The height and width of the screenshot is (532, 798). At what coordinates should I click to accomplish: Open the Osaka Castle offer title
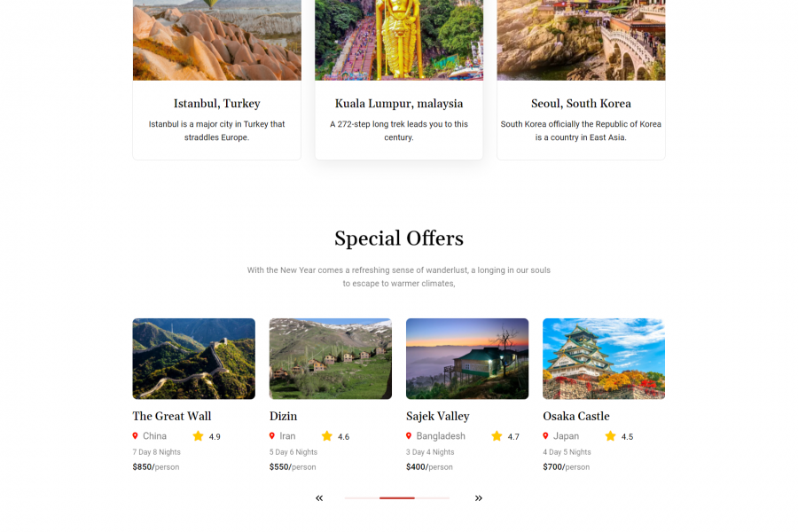[x=576, y=416]
